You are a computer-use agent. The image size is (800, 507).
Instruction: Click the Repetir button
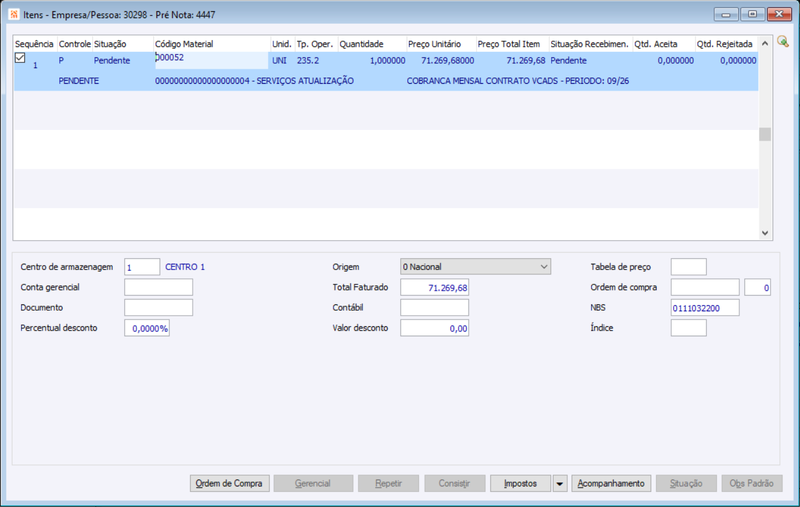click(388, 484)
